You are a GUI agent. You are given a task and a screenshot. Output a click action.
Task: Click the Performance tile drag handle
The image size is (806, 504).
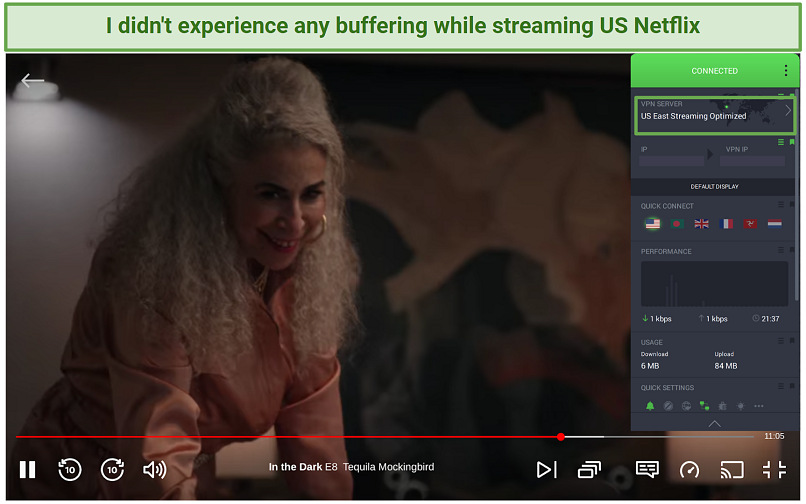coord(781,250)
